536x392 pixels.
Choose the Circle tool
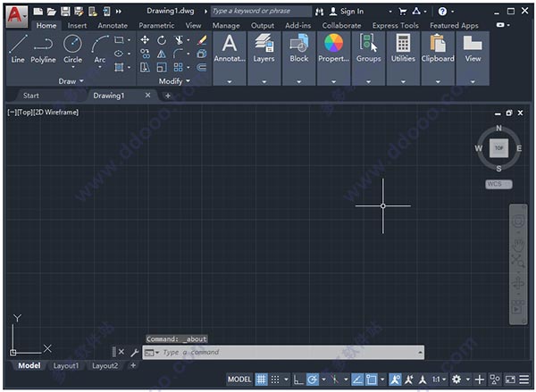[x=73, y=49]
